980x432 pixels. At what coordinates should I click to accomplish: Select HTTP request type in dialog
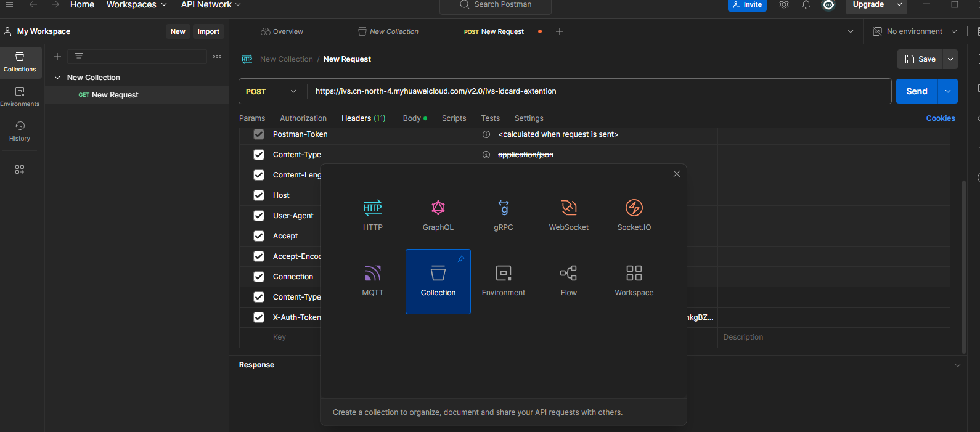click(373, 216)
